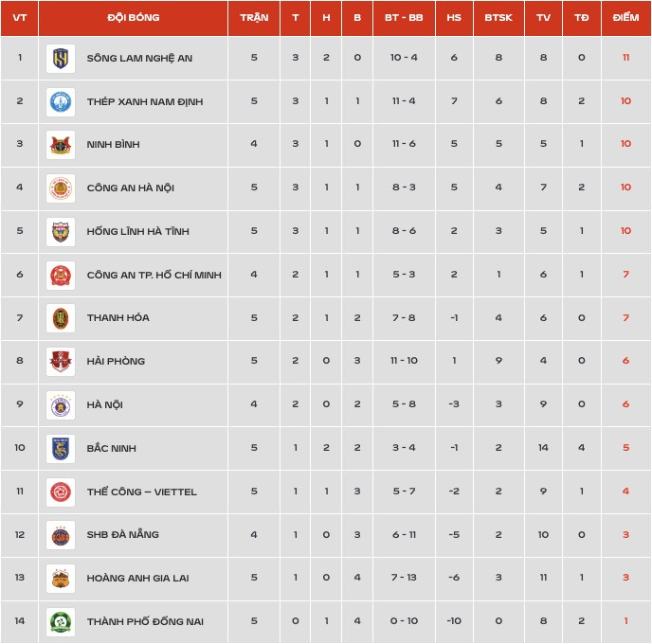Select the ĐỘI BÓNG column header

(x=133, y=18)
